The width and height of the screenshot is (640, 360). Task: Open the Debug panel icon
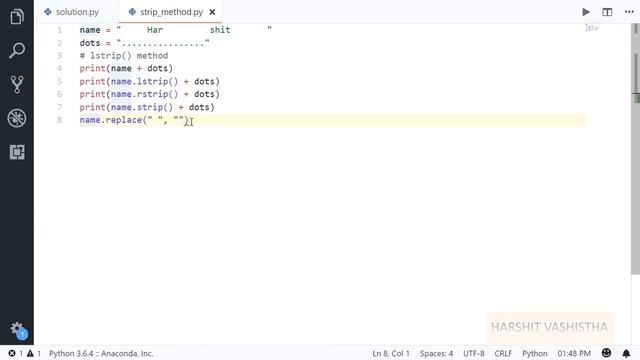tap(17, 118)
